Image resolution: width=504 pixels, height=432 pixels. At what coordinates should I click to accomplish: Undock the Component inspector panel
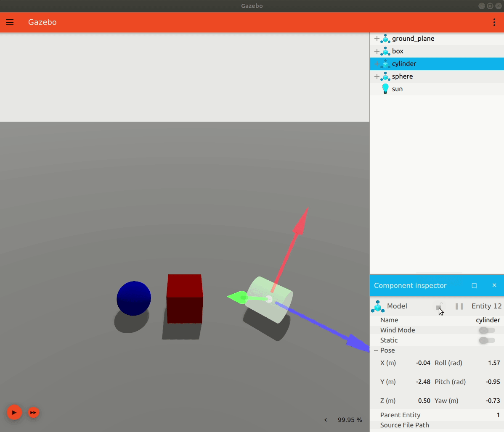474,285
